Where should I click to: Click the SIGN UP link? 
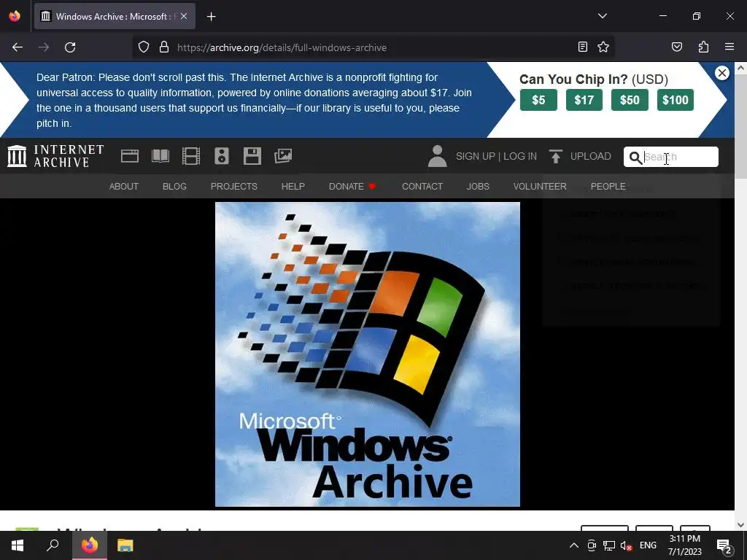476,156
